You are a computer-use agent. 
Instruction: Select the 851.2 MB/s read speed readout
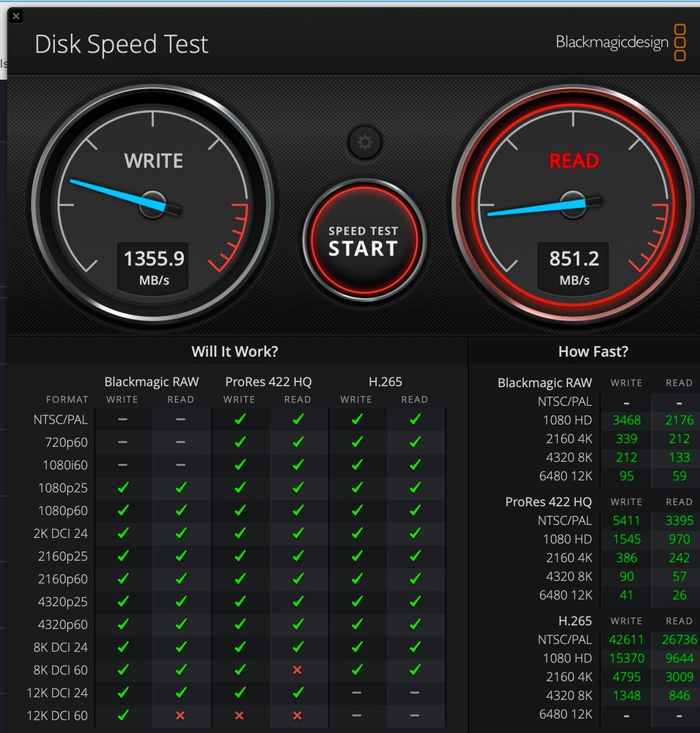point(574,266)
